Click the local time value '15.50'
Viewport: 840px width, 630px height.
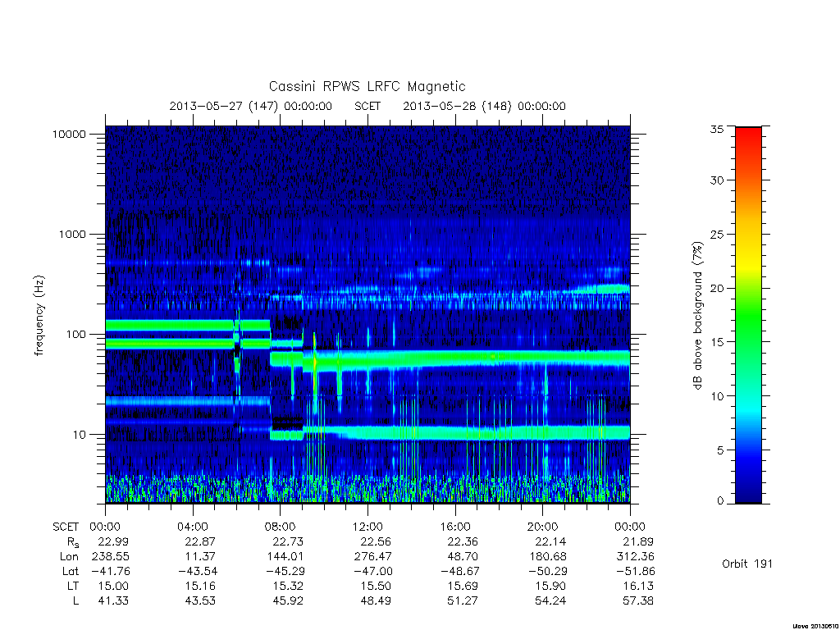pos(376,586)
